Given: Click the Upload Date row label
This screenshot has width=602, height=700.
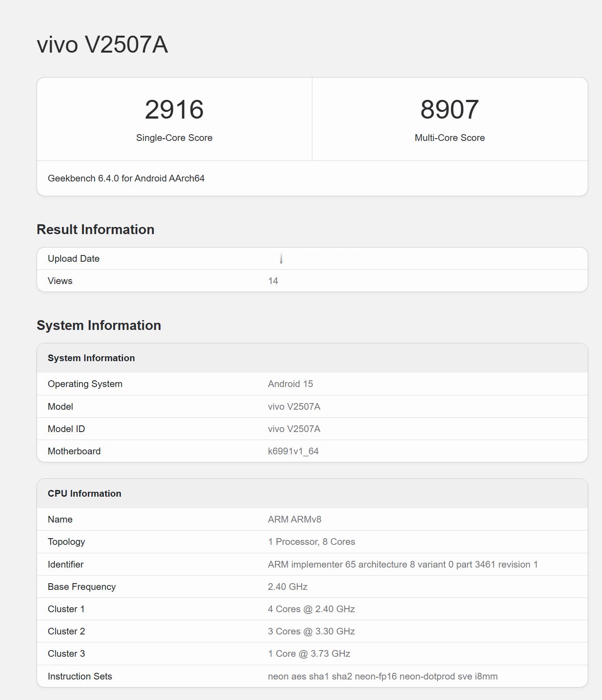Looking at the screenshot, I should point(74,259).
